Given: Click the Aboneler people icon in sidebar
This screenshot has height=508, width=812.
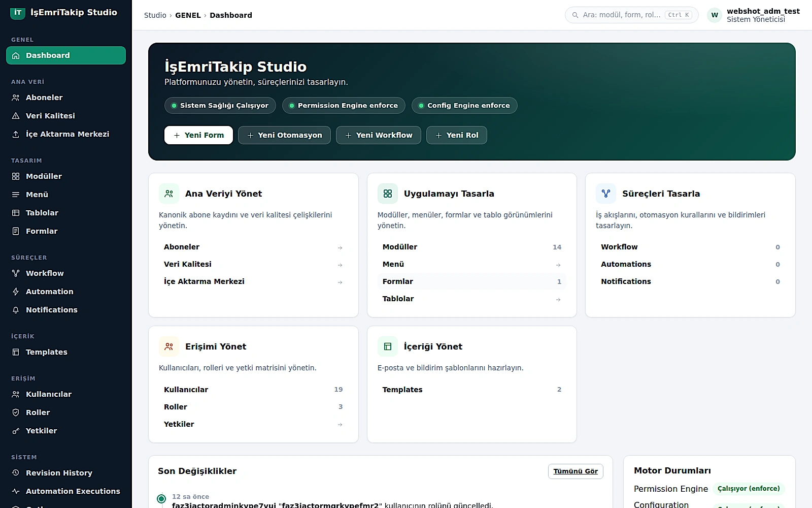Looking at the screenshot, I should (16, 98).
